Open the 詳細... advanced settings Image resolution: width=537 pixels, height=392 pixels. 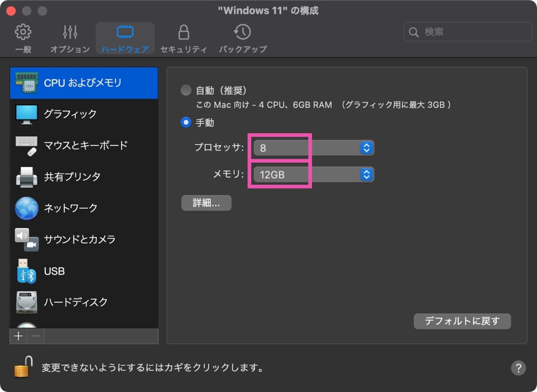coord(206,202)
